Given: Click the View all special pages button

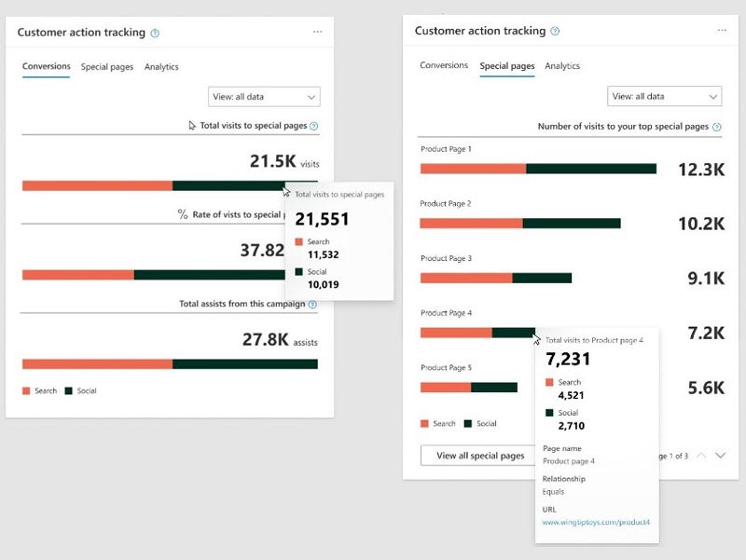Looking at the screenshot, I should (x=477, y=456).
